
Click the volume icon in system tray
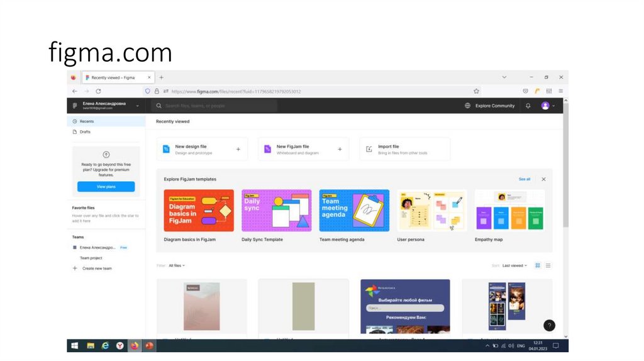point(511,346)
